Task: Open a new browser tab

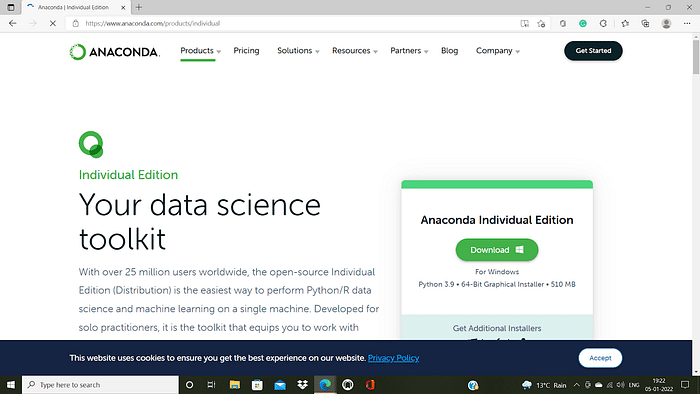Action: pos(139,7)
